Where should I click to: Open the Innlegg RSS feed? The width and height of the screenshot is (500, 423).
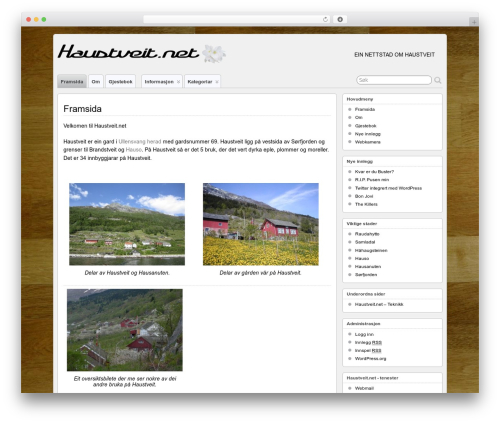pos(368,342)
